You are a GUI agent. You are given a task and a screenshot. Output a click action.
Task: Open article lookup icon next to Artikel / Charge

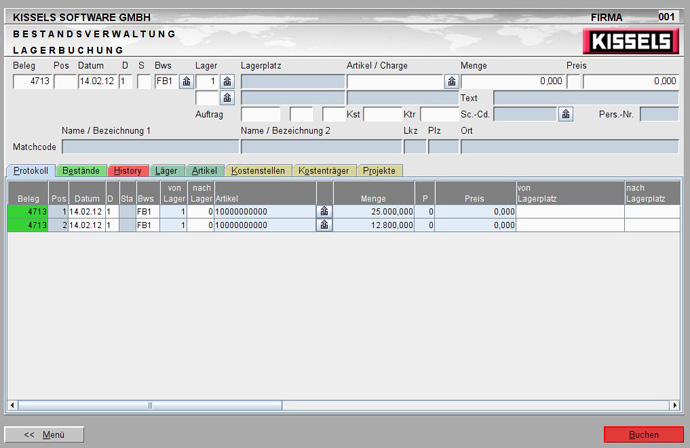451,81
